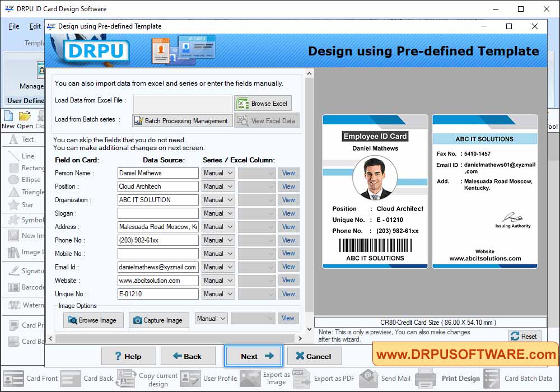
Task: Click View button for Person Name row
Action: tap(288, 173)
